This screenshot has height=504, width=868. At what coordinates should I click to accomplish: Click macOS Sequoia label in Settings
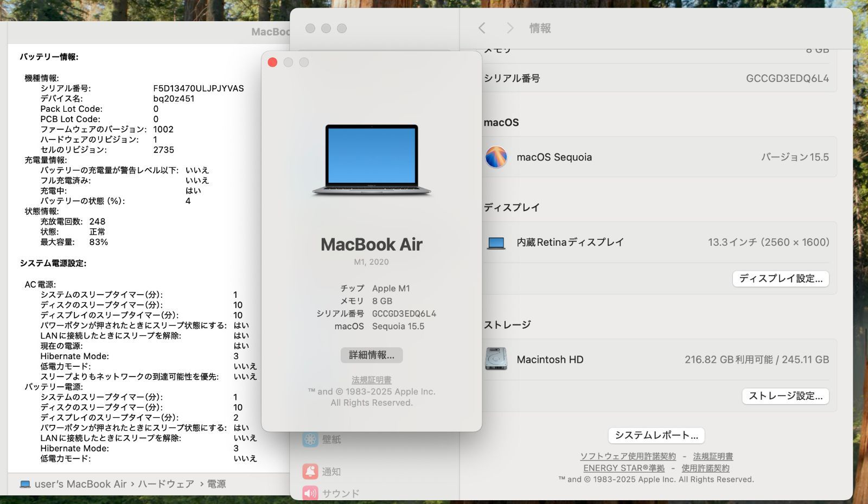(554, 157)
